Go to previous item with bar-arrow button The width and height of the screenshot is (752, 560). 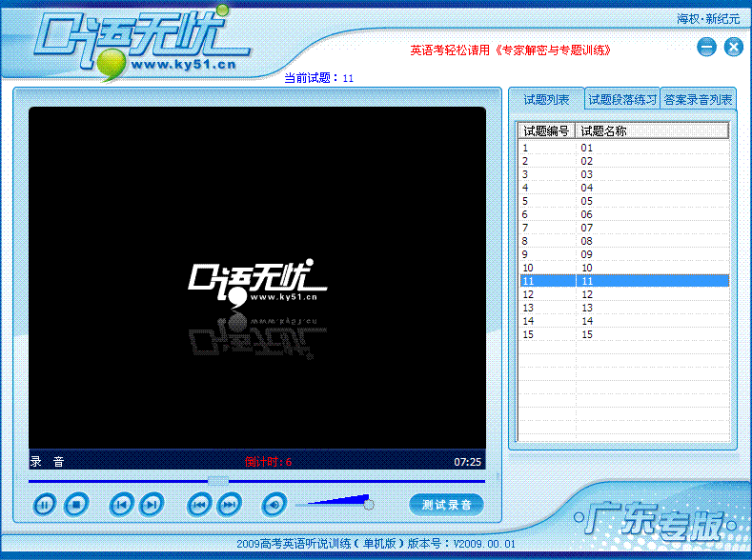[x=121, y=505]
